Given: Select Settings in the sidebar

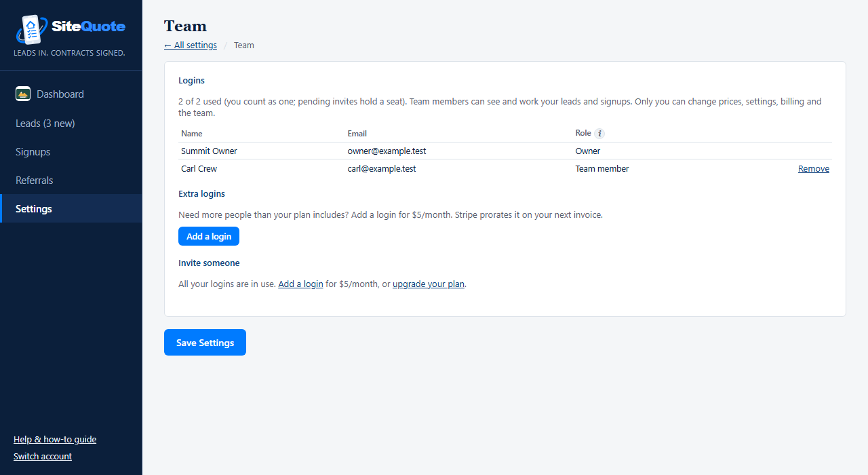Looking at the screenshot, I should coord(71,209).
